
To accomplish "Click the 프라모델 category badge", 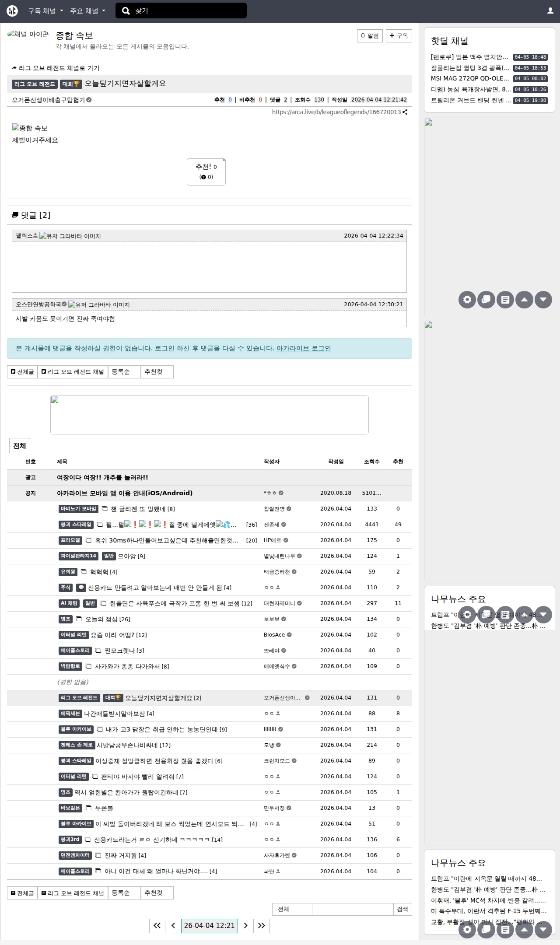I will coord(70,540).
